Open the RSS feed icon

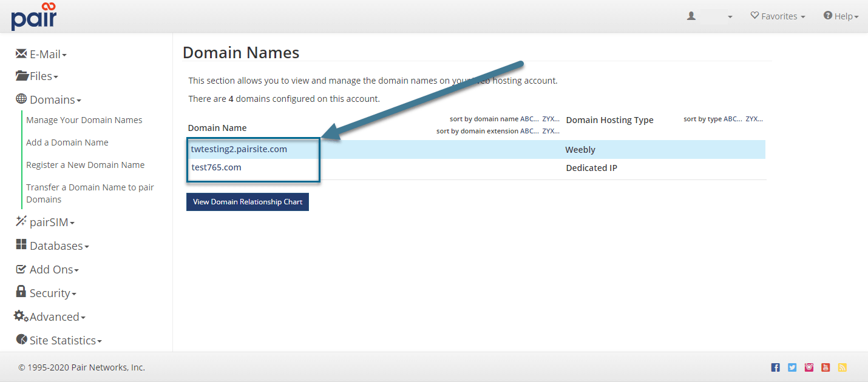point(843,367)
